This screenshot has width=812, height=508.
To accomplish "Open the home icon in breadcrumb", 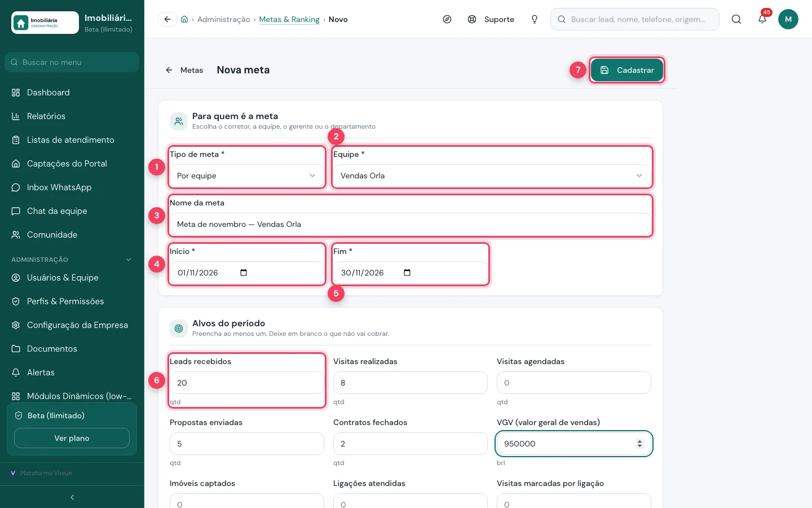I will click(x=184, y=19).
